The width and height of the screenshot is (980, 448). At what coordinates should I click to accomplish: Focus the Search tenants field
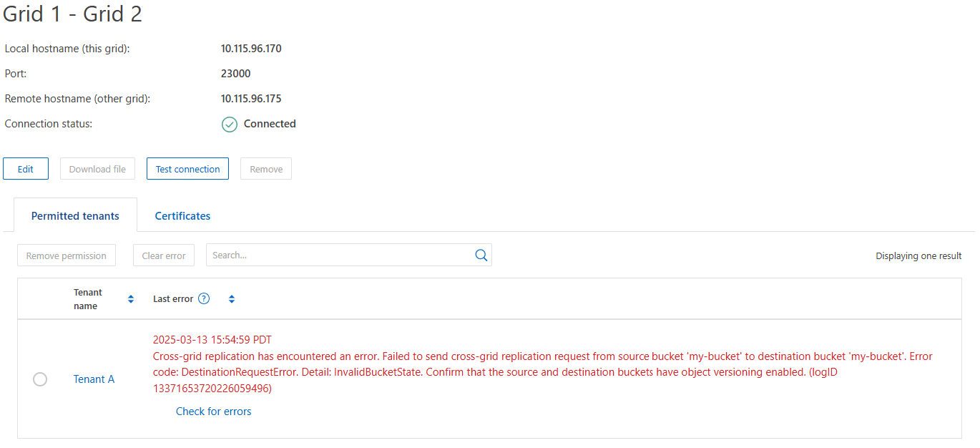tap(340, 255)
